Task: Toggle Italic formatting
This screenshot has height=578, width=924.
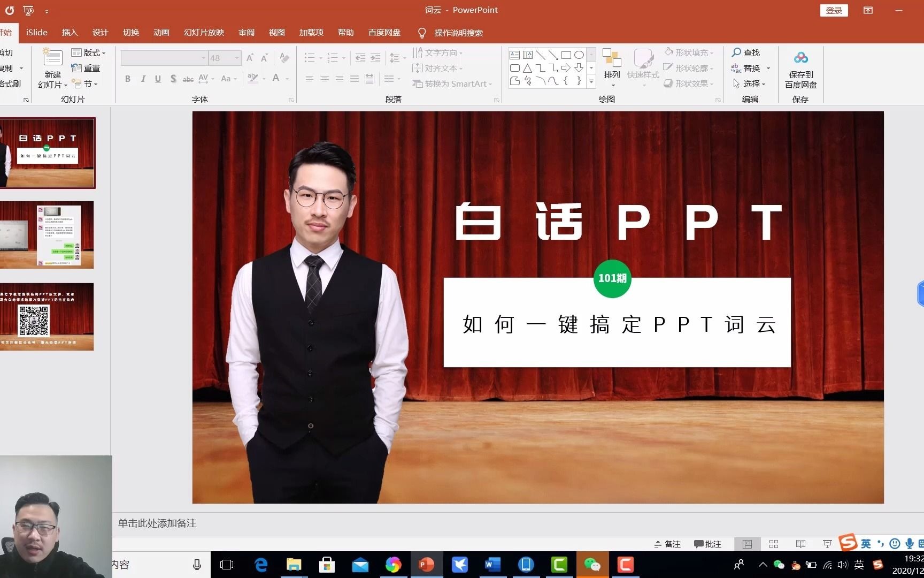Action: [143, 79]
